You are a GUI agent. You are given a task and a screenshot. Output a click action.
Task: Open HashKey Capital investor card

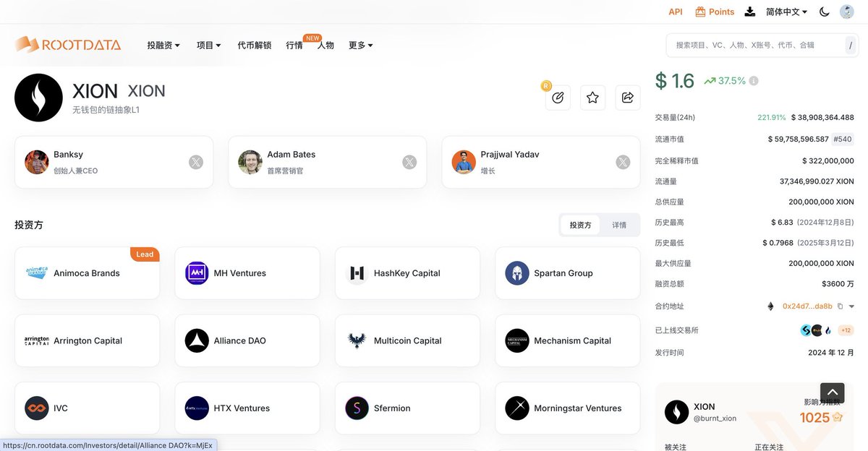coord(407,273)
